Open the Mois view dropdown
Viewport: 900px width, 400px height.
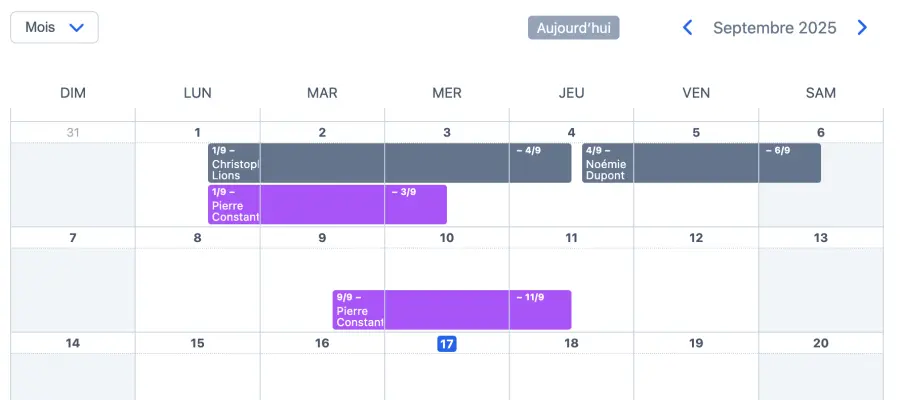click(x=54, y=28)
